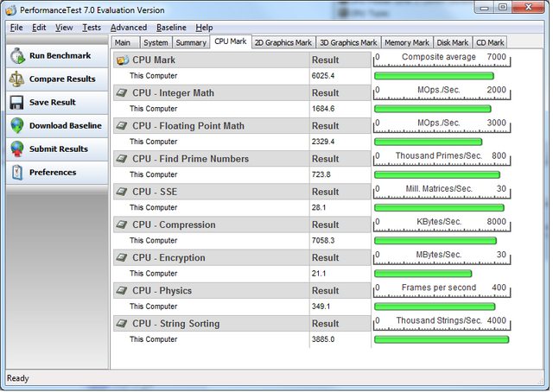Image resolution: width=553 pixels, height=392 pixels.
Task: Click the CPU Mark header icon
Action: click(123, 60)
